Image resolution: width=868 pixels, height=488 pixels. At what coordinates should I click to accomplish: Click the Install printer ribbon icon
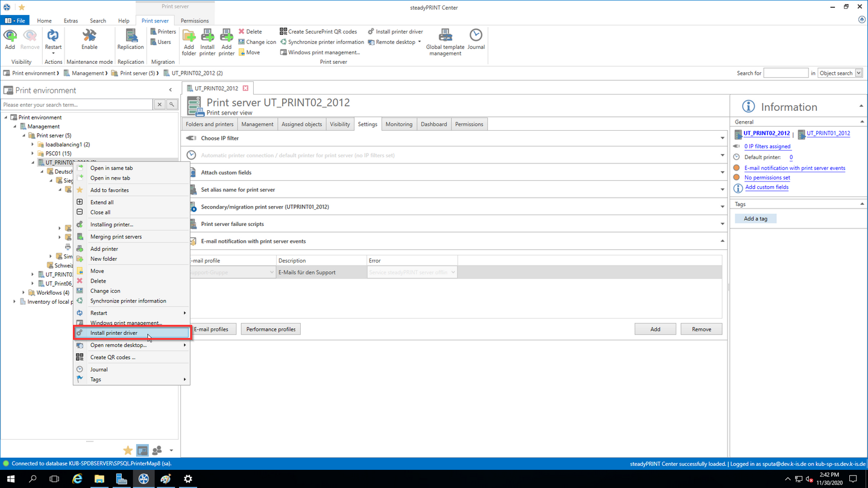(207, 42)
